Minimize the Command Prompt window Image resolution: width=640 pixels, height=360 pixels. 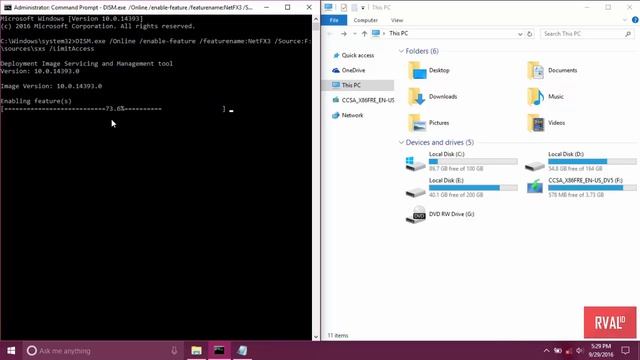click(267, 7)
